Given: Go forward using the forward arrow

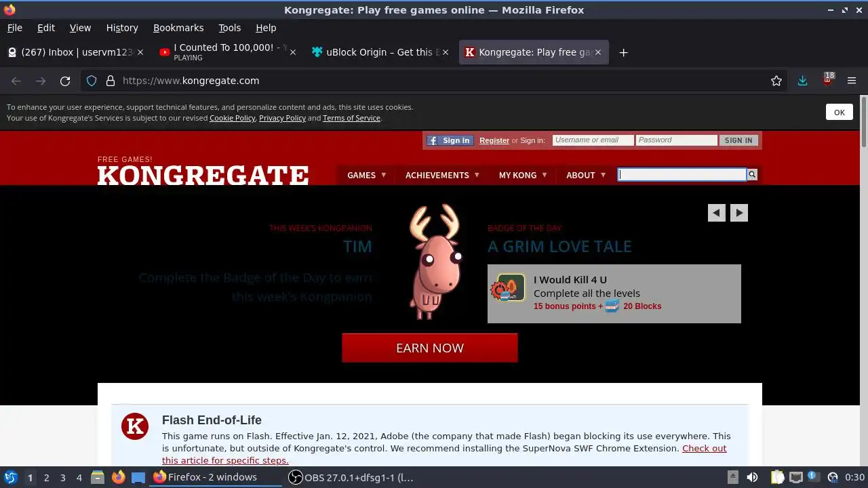Looking at the screenshot, I should [41, 81].
